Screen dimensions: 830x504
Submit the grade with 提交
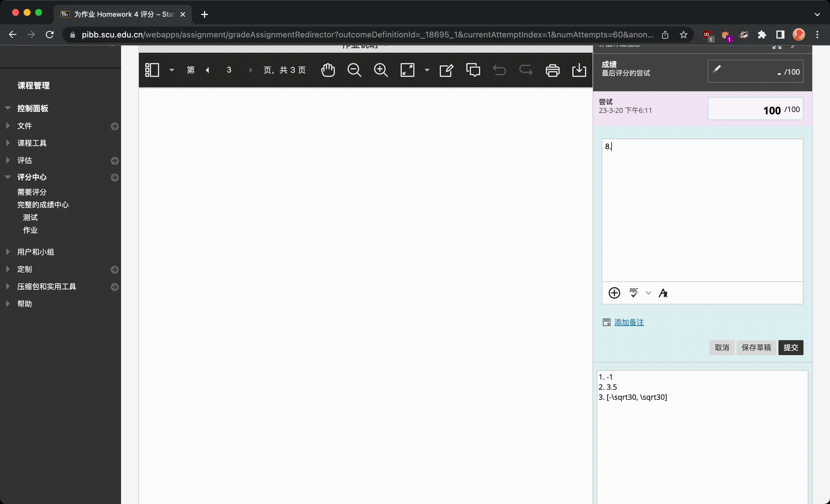791,347
